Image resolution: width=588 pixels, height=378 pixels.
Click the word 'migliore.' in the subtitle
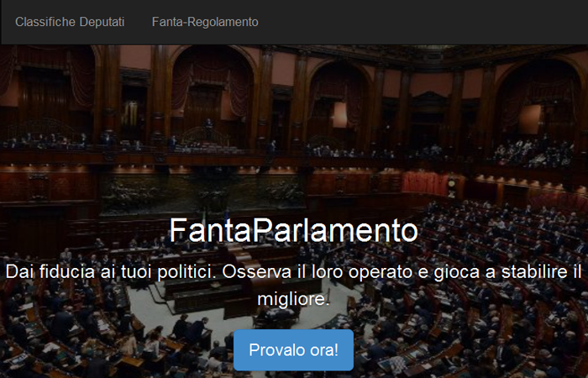click(294, 299)
